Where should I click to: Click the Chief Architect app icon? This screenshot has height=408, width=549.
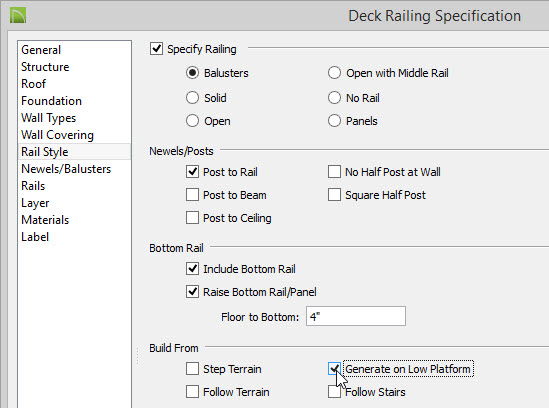[x=18, y=16]
